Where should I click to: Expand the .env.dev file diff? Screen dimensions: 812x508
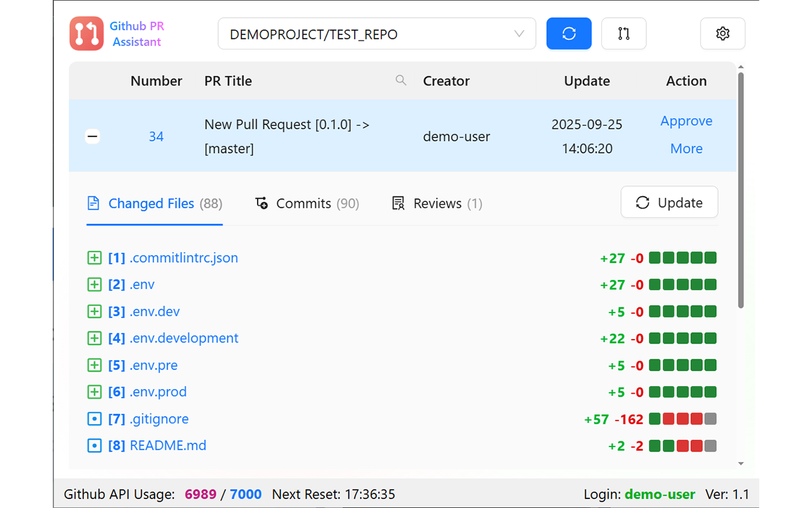(94, 312)
